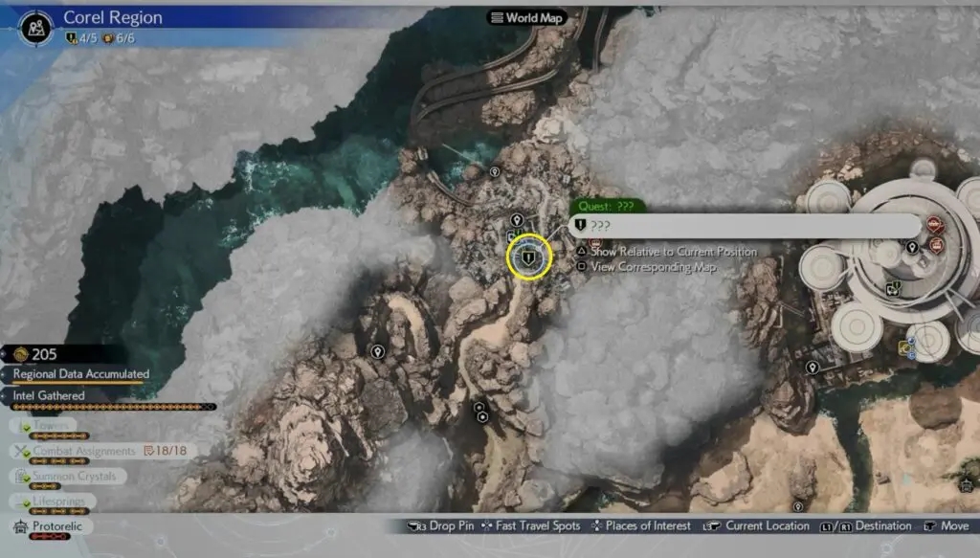Expand the Quest ??? tooltip entry
This screenshot has height=558, width=980.
coord(745,226)
